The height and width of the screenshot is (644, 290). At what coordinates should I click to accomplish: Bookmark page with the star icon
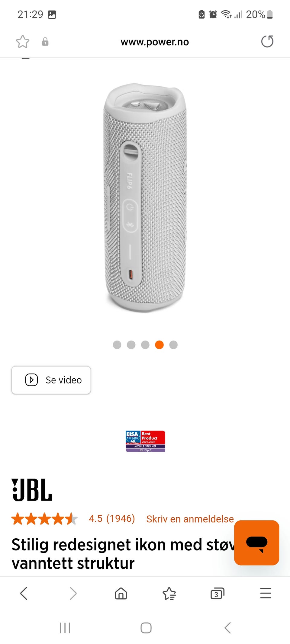click(x=23, y=42)
